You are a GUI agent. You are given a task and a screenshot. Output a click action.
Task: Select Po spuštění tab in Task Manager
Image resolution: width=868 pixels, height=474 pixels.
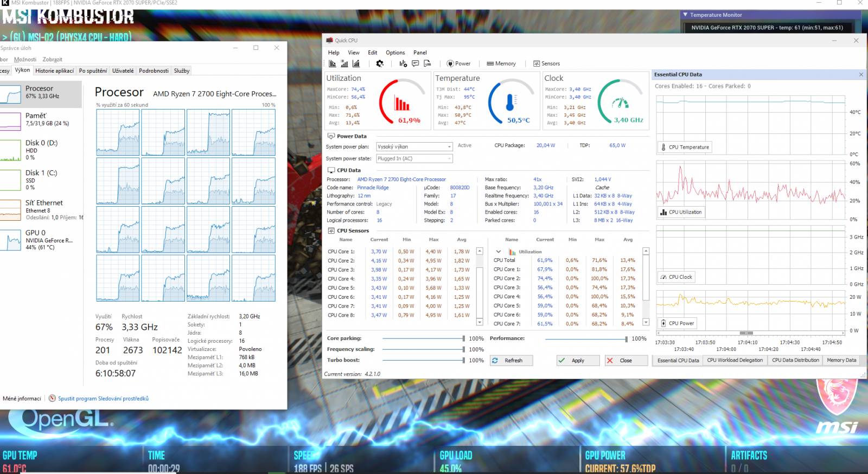93,71
